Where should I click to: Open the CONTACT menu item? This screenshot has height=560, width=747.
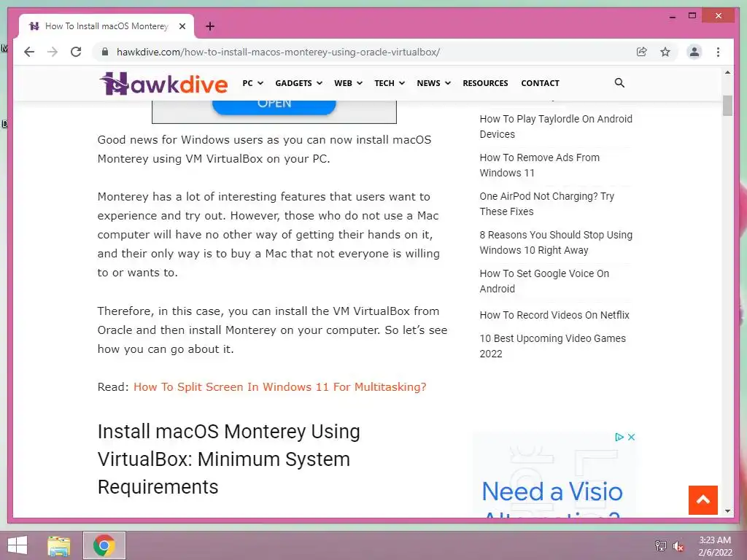(x=540, y=83)
